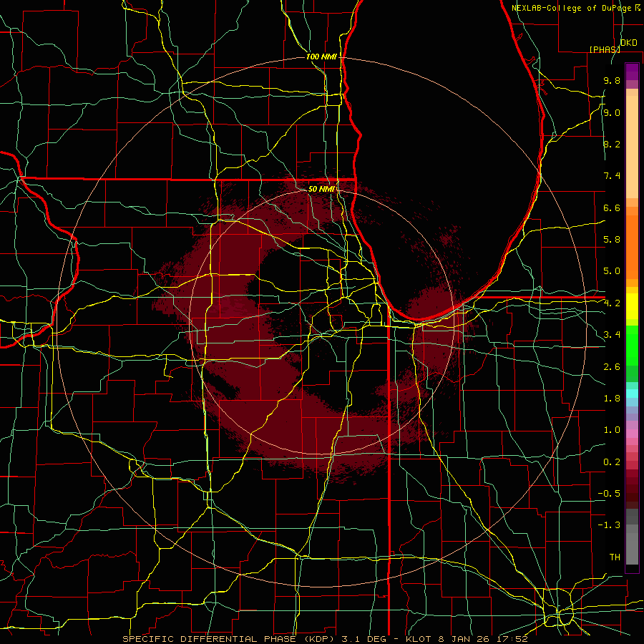Click the 8.2 scale value

[612, 144]
